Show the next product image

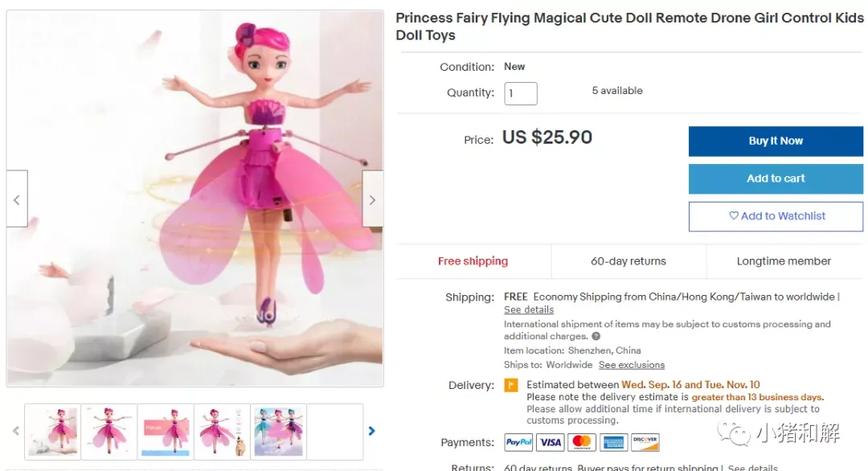coord(372,199)
